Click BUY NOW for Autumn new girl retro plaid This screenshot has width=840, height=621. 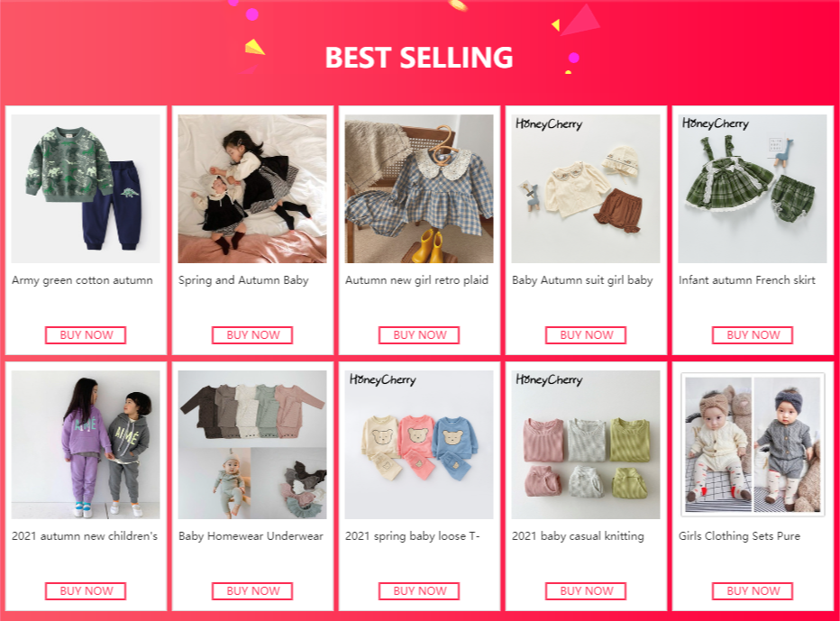419,335
